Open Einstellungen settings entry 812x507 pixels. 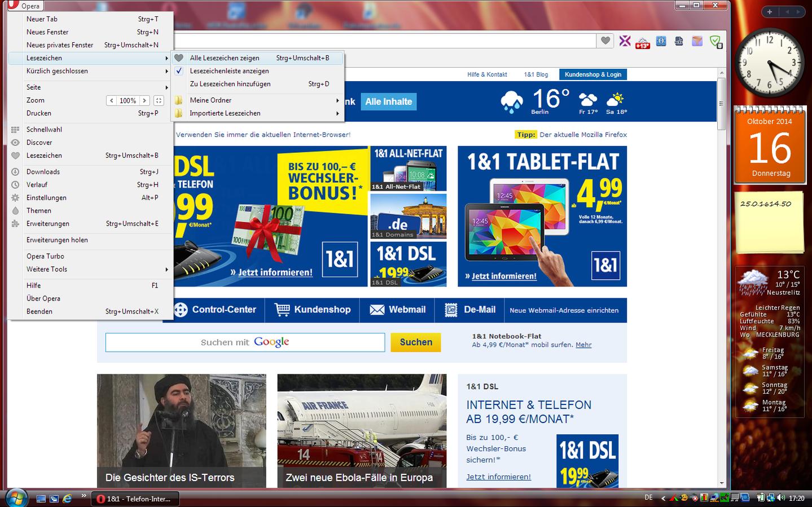point(90,197)
